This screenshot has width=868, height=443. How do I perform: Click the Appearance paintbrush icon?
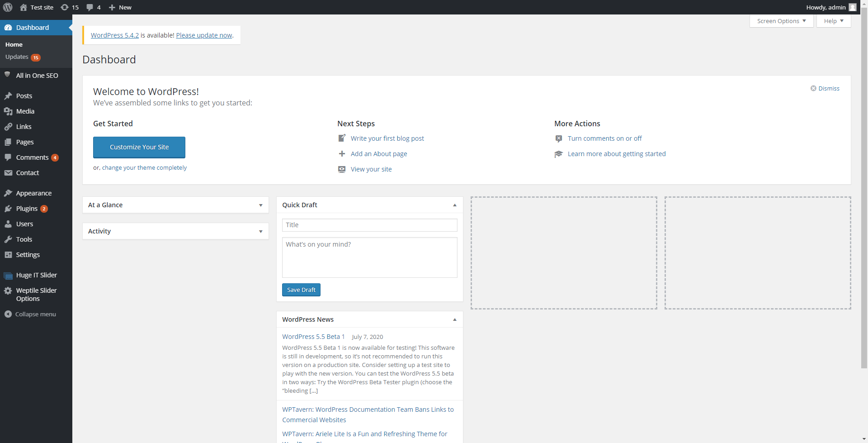click(8, 193)
